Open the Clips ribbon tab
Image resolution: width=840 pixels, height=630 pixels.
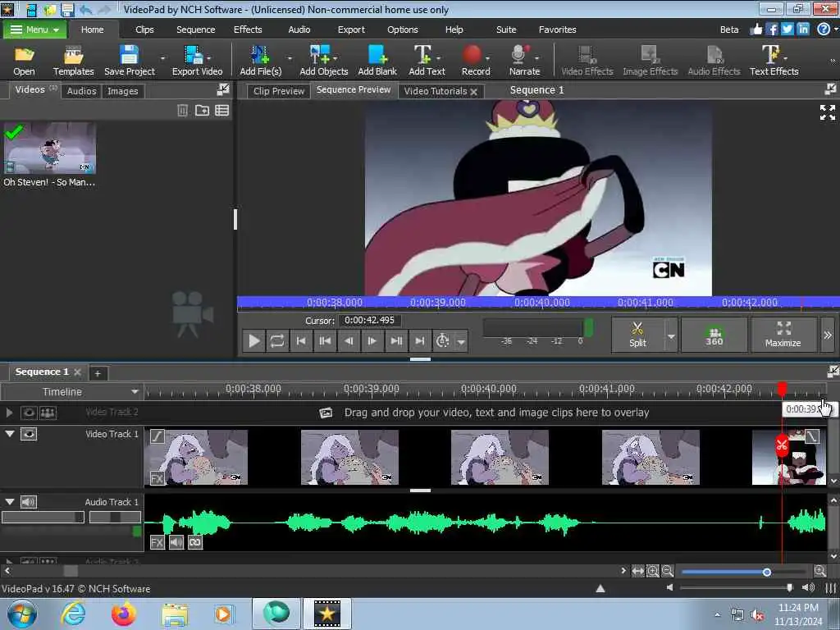point(144,30)
